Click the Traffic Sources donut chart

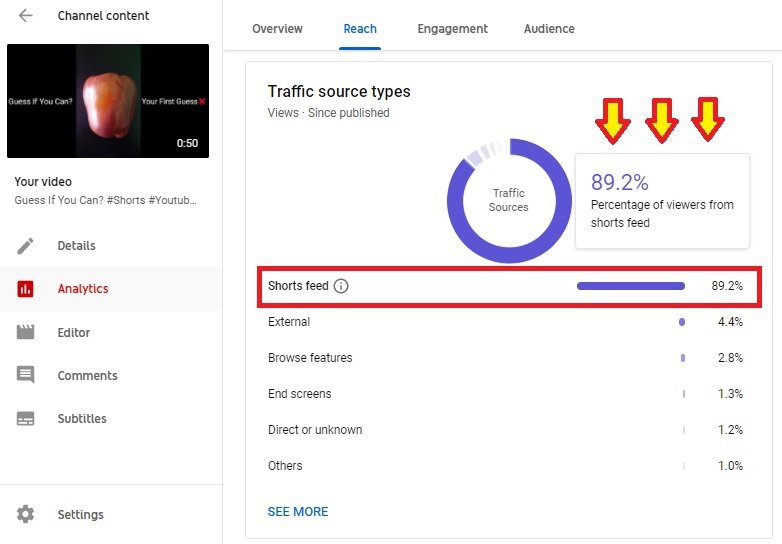coord(508,200)
